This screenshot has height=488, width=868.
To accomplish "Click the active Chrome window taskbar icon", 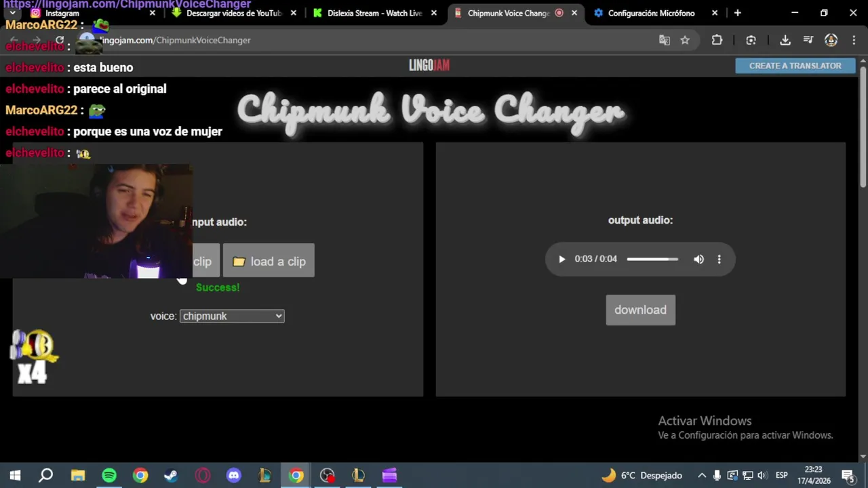I will (296, 475).
